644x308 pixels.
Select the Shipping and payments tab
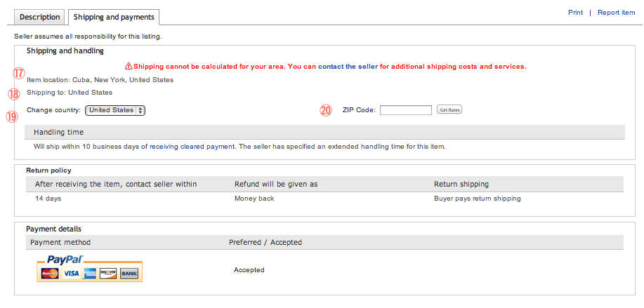(114, 17)
